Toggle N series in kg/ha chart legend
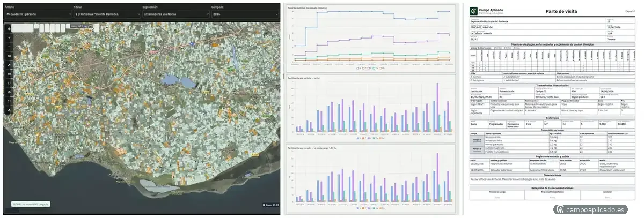Screen dimensions: 644x218 [358, 138]
